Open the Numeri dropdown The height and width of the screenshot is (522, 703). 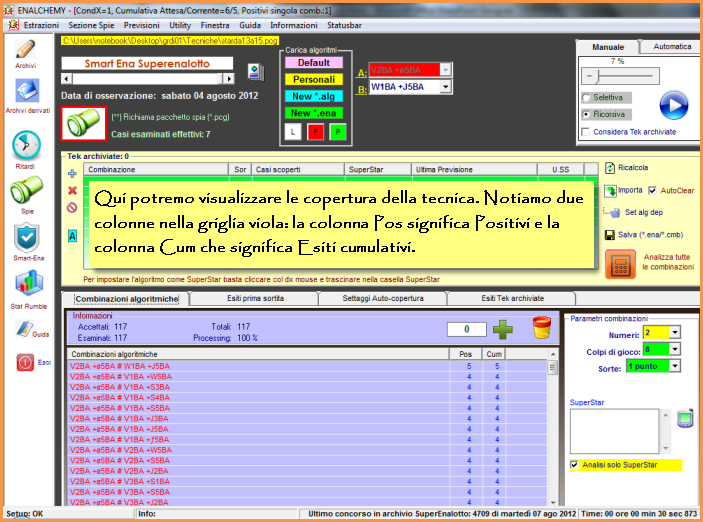(x=675, y=332)
